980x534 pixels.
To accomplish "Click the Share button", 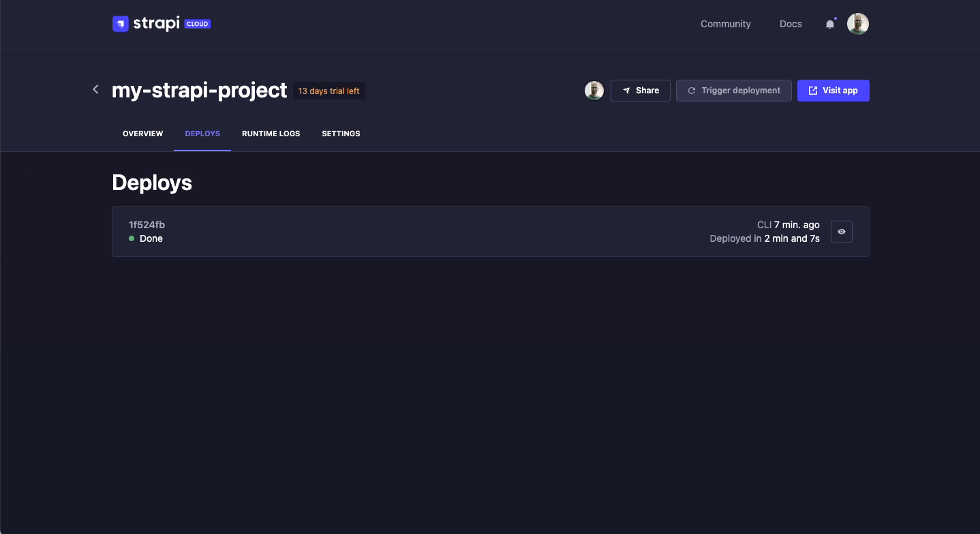I will 641,91.
